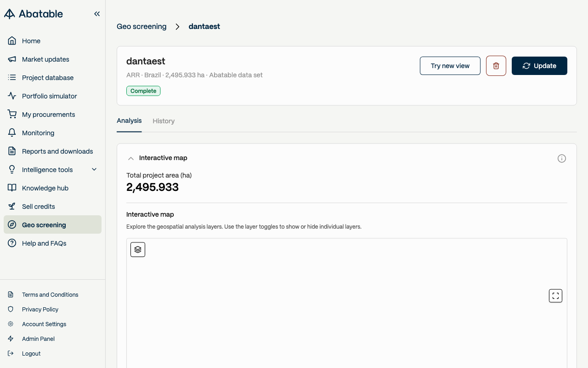Click the Abatable logo
This screenshot has width=588, height=368.
point(34,14)
